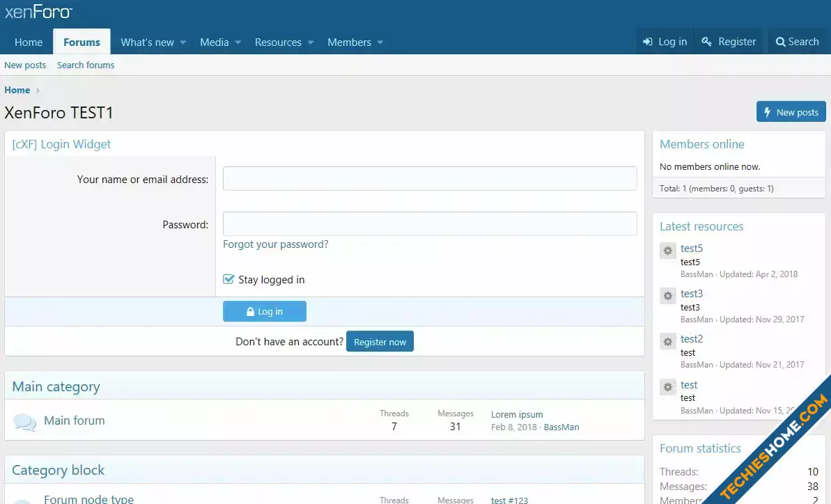The width and height of the screenshot is (831, 504).
Task: Open the test3 resource title link
Action: click(692, 293)
